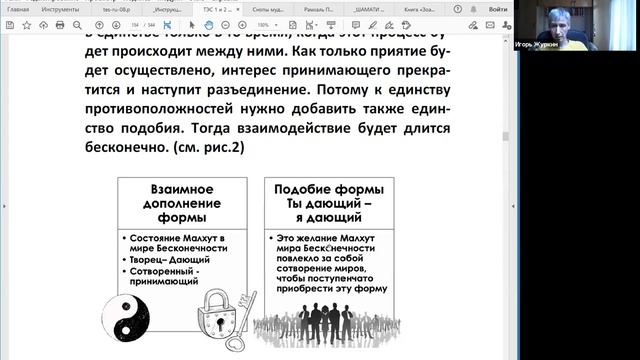Switch to the Книга Зоар document tab
Screen dimensions: 640x360
[419, 9]
